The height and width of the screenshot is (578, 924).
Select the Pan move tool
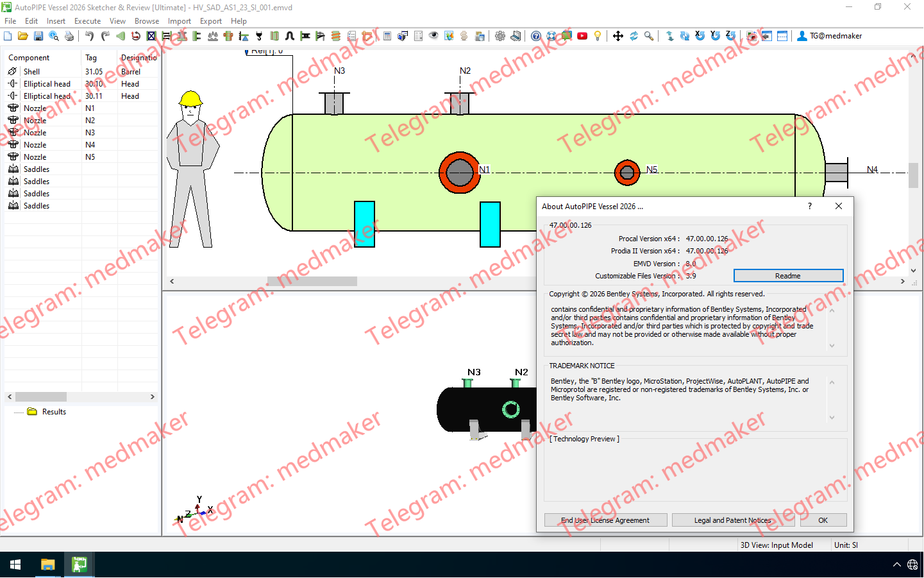point(618,36)
